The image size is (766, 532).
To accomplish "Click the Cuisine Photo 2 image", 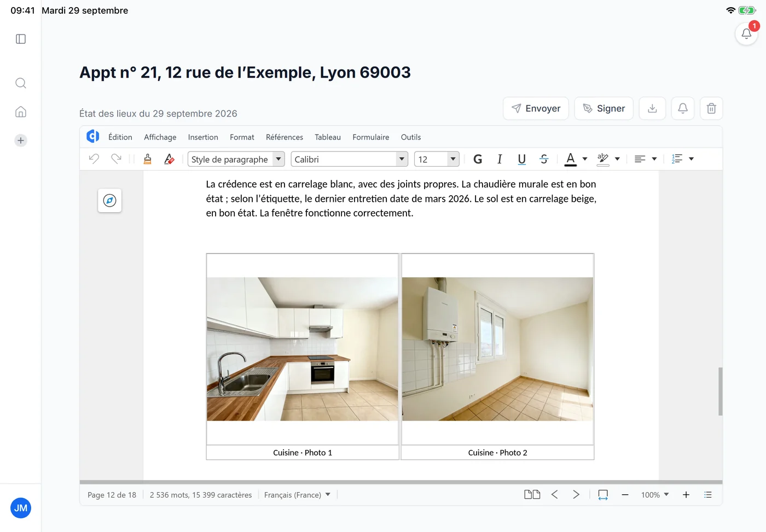I will [x=497, y=349].
